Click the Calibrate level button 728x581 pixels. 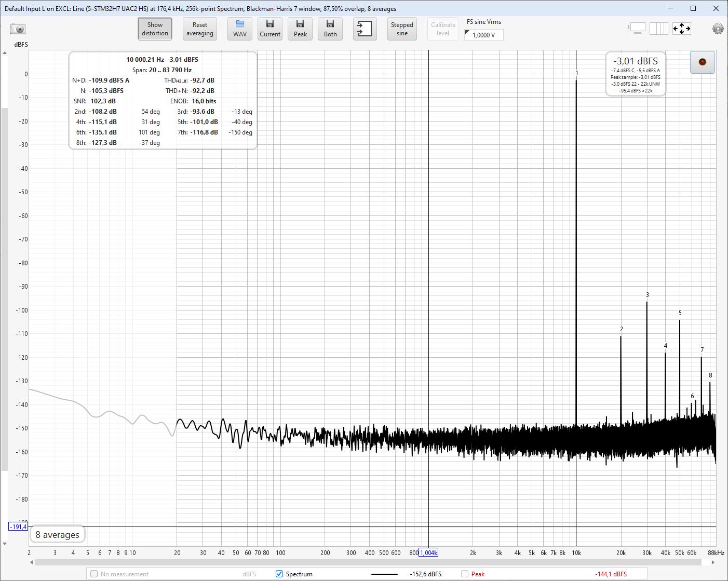[443, 29]
